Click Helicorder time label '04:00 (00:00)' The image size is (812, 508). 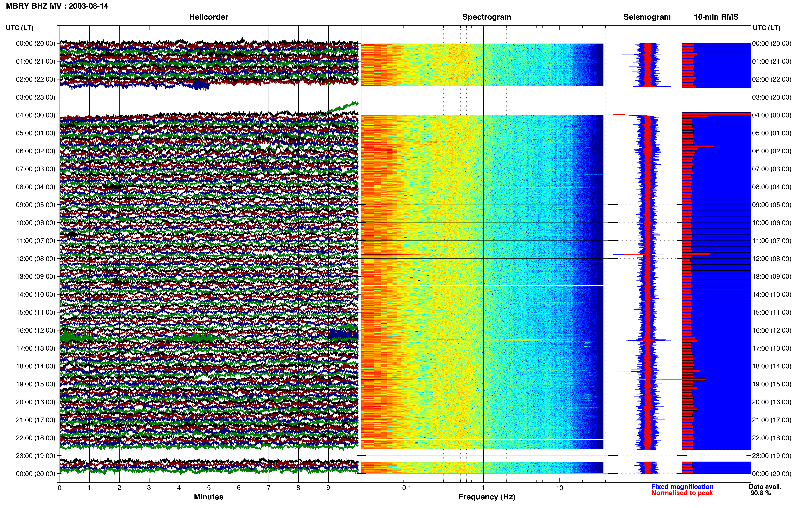pyautogui.click(x=36, y=115)
